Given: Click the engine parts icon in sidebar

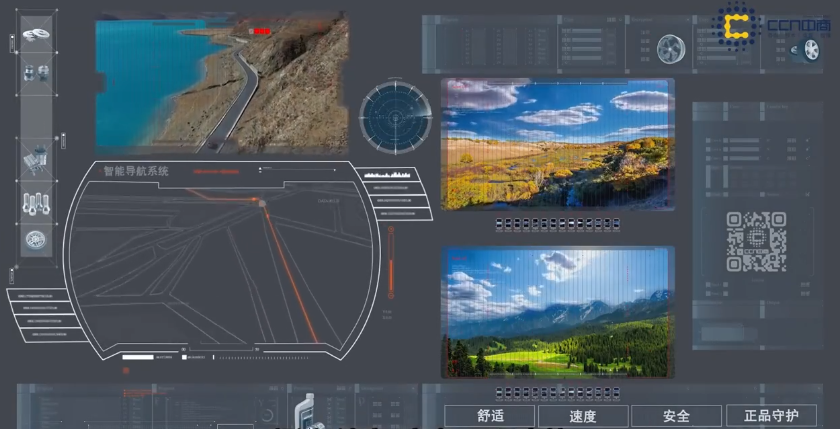Looking at the screenshot, I should click(36, 159).
